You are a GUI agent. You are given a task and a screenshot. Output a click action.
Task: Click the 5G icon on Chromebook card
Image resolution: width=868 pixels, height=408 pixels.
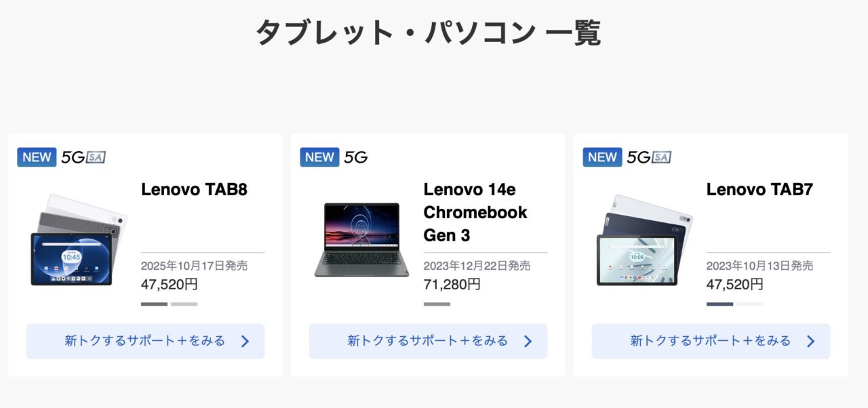355,157
